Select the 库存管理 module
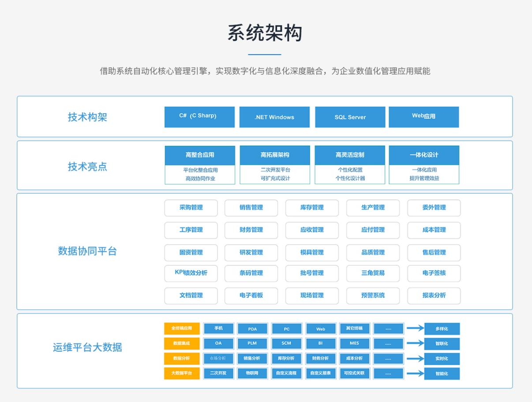 point(312,208)
